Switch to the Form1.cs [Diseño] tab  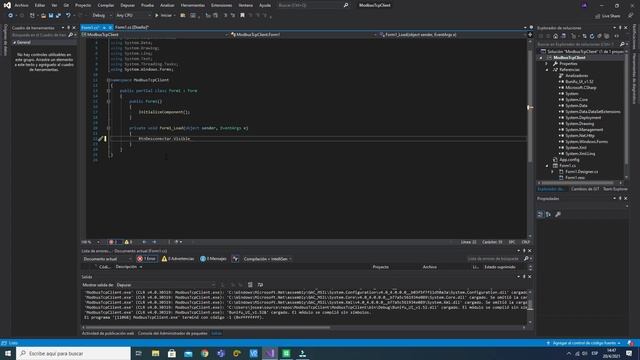click(x=132, y=27)
